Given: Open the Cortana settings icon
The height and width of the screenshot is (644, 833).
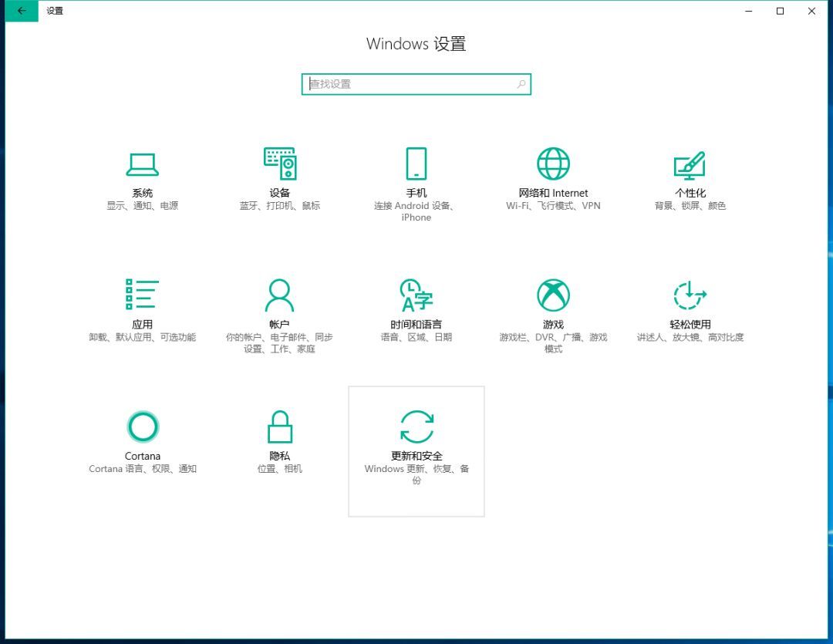Looking at the screenshot, I should pos(142,436).
